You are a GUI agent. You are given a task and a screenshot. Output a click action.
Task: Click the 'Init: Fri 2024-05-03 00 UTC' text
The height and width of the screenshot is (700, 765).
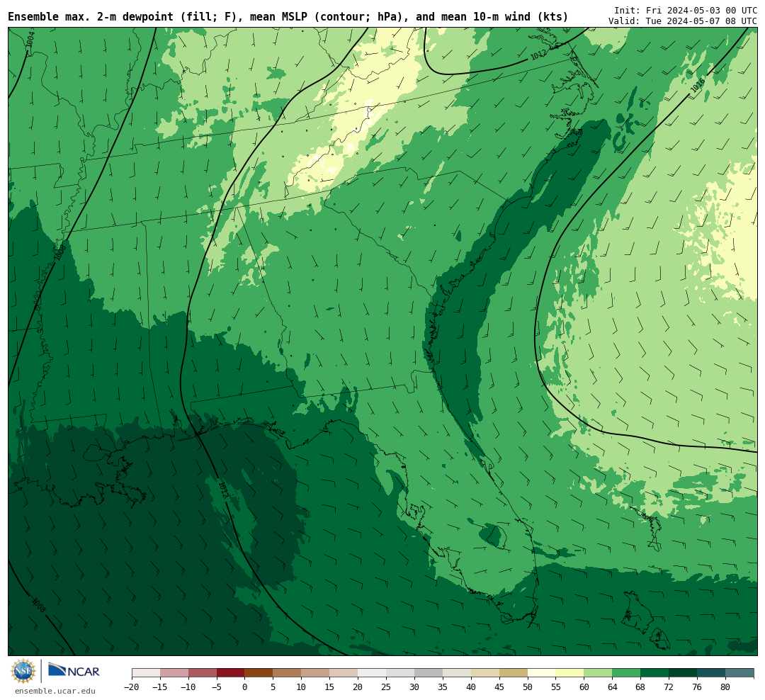tap(686, 10)
